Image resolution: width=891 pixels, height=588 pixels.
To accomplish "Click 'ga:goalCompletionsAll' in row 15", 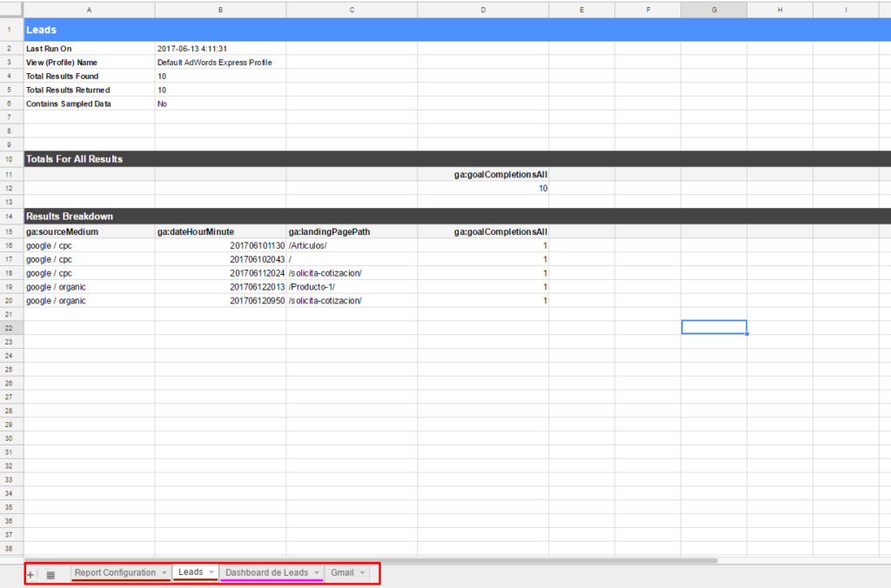I will coord(483,231).
